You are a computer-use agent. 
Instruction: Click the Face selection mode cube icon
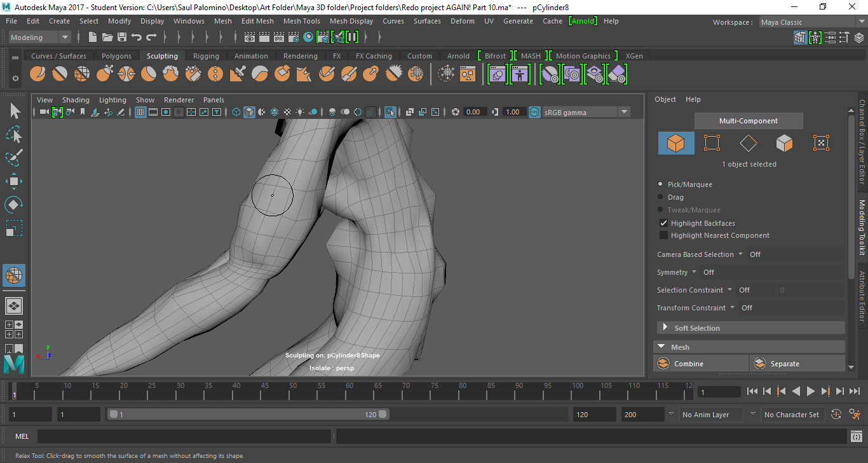pos(784,143)
